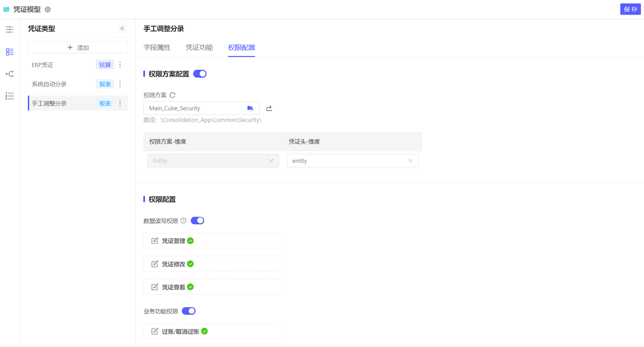Viewport: 644px width, 347px height.
Task: Switch to the 字段属性 tab
Action: coord(157,47)
